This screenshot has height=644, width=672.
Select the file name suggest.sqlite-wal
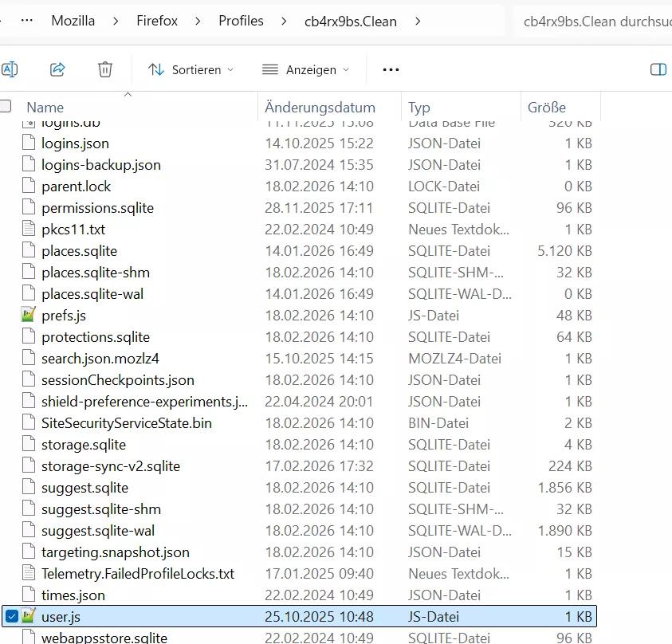pyautogui.click(x=98, y=531)
